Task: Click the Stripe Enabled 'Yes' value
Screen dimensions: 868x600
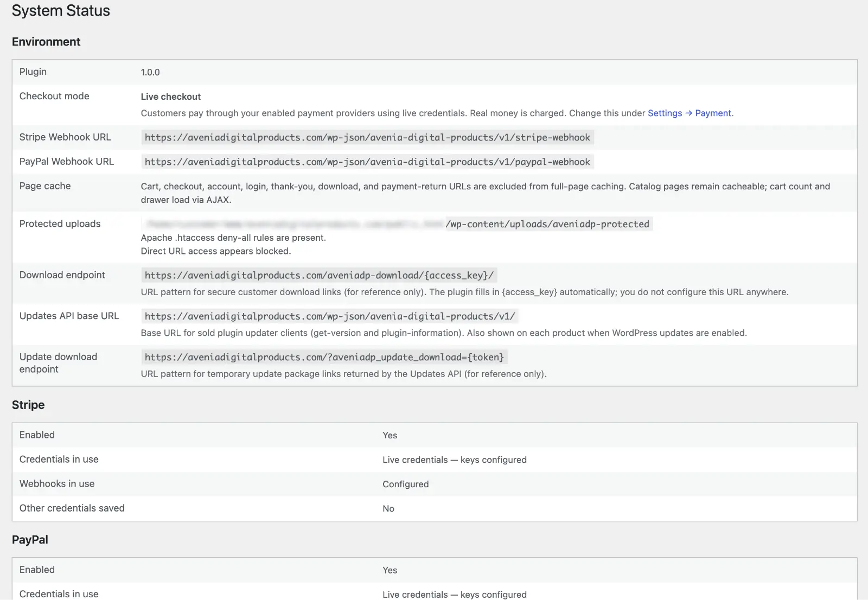Action: pos(390,435)
